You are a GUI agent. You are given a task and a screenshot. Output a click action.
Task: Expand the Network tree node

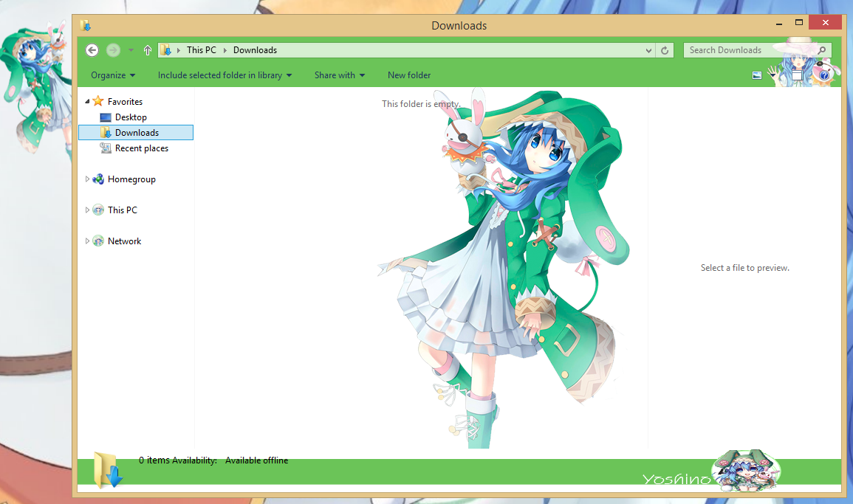(87, 241)
